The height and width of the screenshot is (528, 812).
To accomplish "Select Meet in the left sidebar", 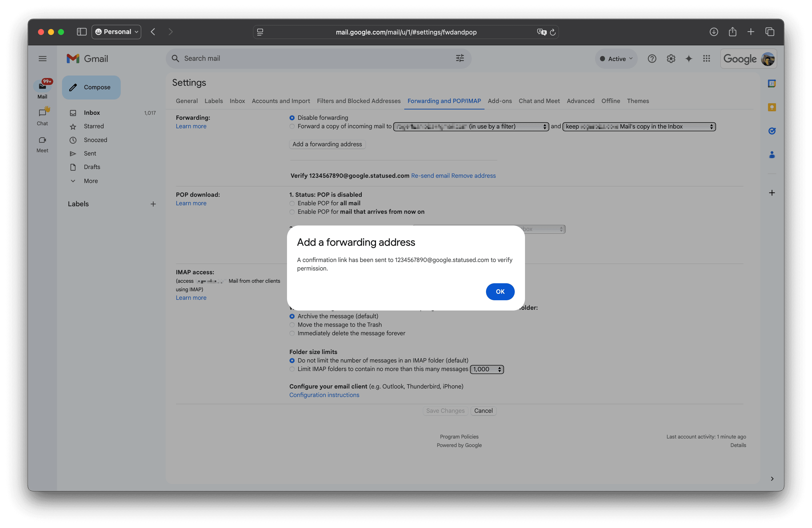I will (x=42, y=144).
